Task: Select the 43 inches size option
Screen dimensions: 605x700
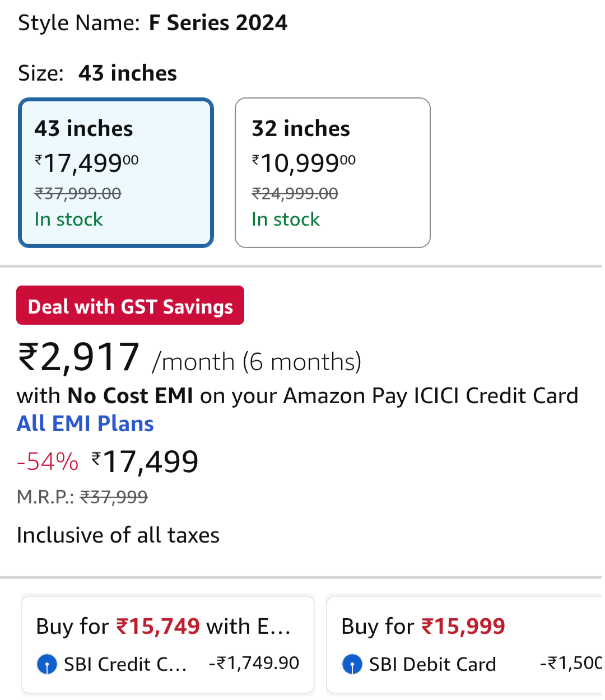Action: (116, 172)
